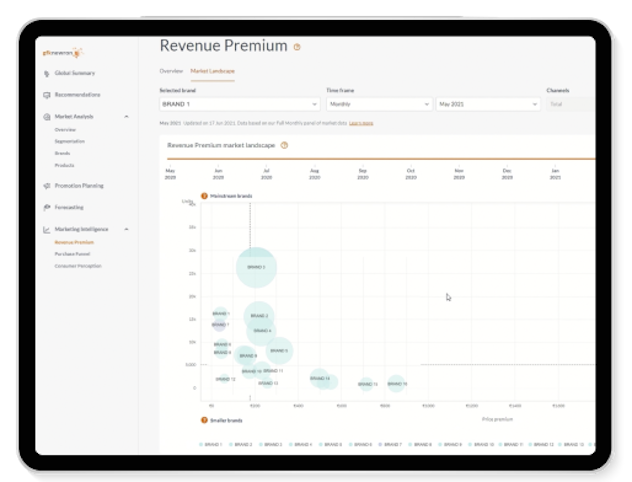This screenshot has height=482, width=632.
Task: Select the Market Landscape tab
Action: pyautogui.click(x=211, y=71)
